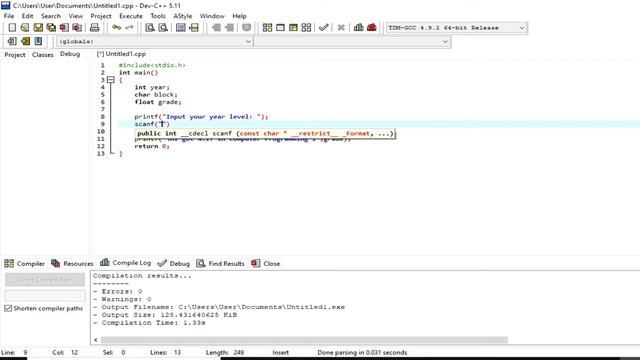Click the Delete profiling information icon
640x360 pixels.
371,27
